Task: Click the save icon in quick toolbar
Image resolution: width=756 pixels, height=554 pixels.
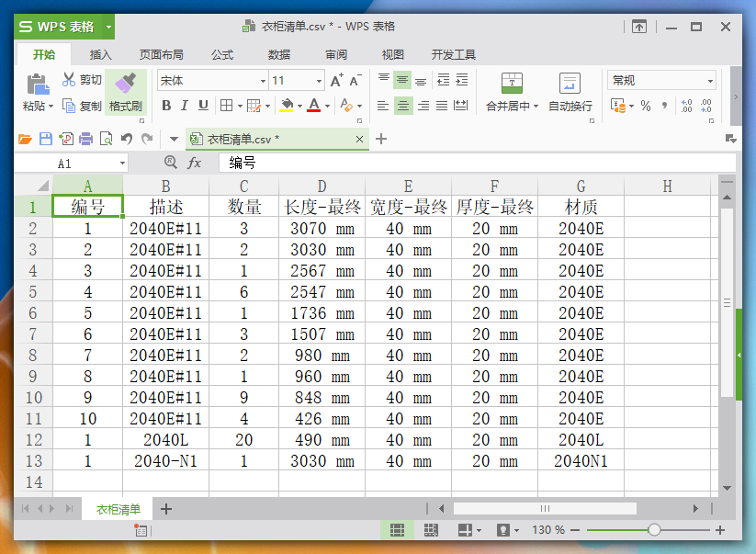Action: point(46,140)
